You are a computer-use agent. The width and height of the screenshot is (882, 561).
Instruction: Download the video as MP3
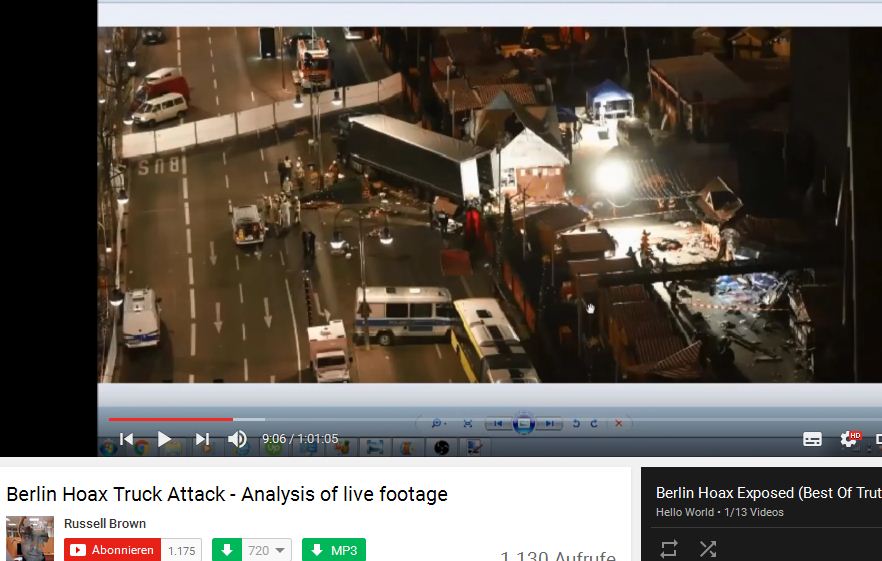click(x=334, y=550)
